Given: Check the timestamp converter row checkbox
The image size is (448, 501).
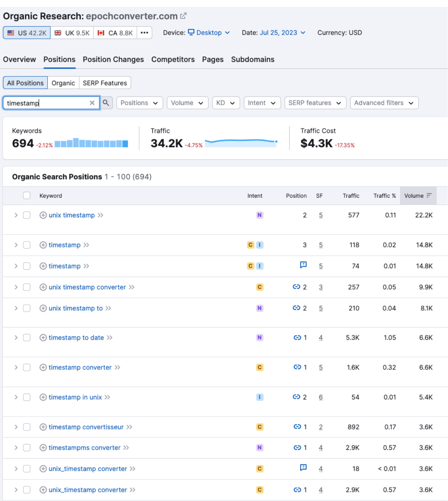Looking at the screenshot, I should [x=27, y=367].
